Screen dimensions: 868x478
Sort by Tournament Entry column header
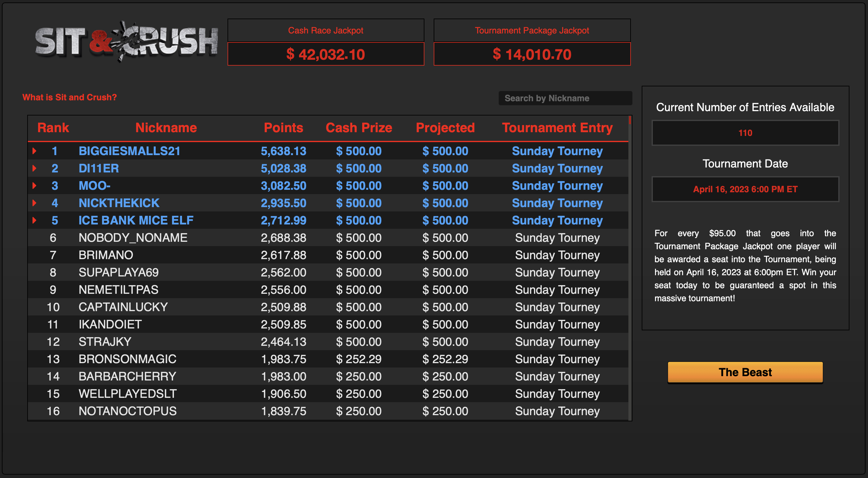click(x=557, y=128)
